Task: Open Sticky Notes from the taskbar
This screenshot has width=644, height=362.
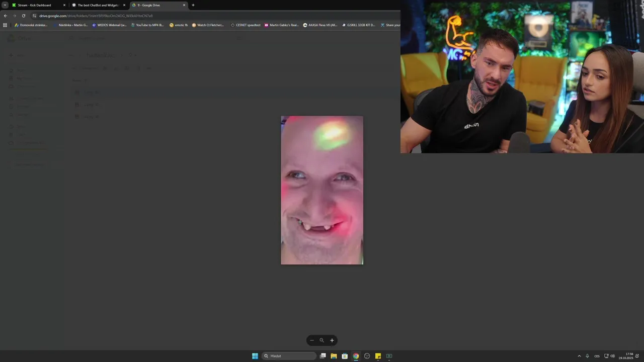Action: pos(378,356)
